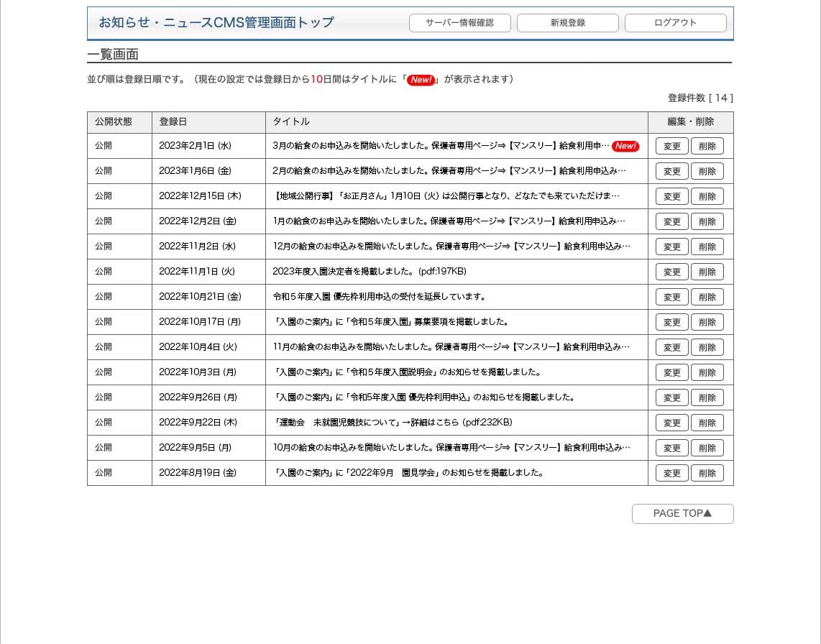Delete the 2022年11月1日 entry
The height and width of the screenshot is (644, 821).
tap(707, 272)
